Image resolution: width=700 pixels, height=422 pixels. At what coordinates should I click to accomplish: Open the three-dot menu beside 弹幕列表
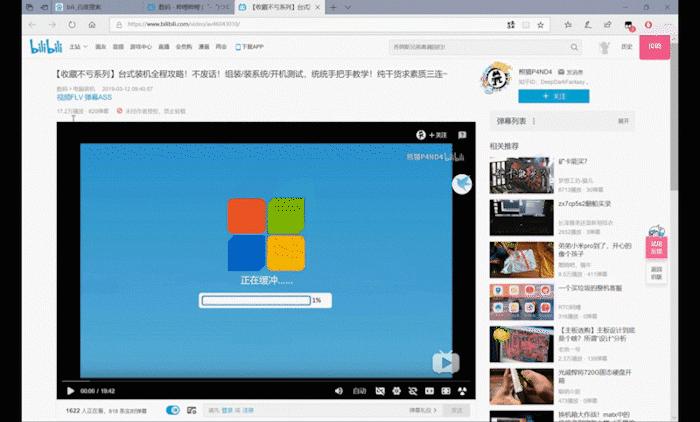(x=534, y=121)
